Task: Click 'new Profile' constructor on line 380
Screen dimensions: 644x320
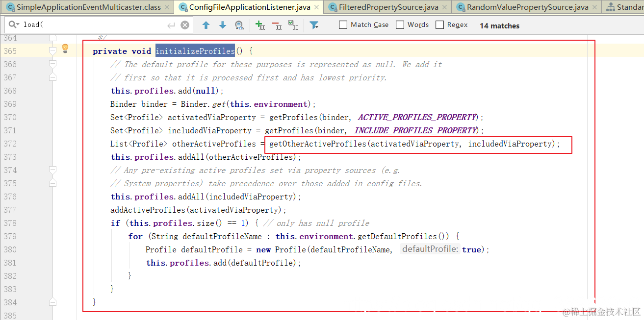Action: (x=282, y=249)
